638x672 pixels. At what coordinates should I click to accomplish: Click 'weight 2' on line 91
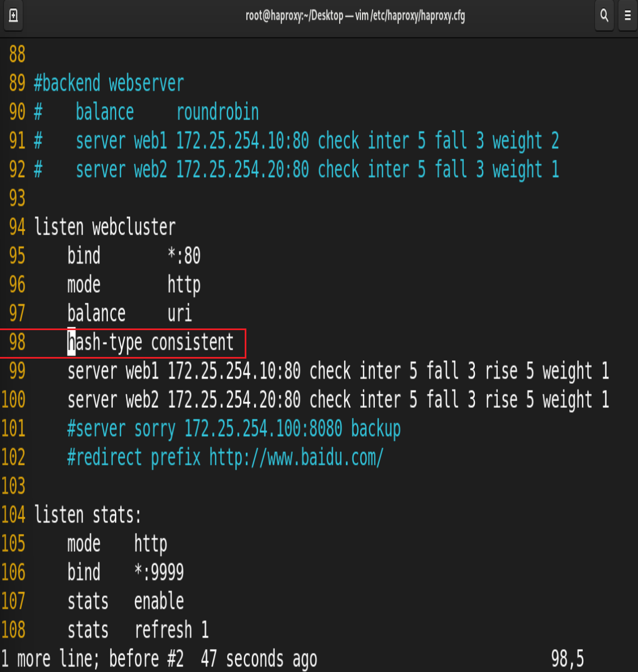tap(526, 141)
